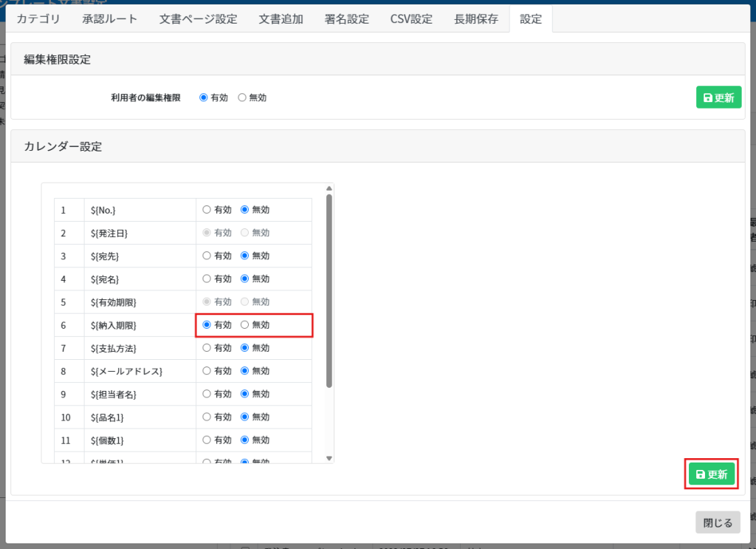Open the 承認ルート tab
The height and width of the screenshot is (549, 756).
point(110,19)
